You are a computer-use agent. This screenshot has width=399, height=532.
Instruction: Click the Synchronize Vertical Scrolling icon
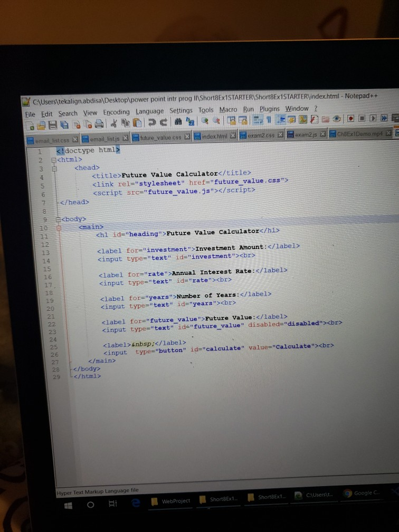point(232,120)
